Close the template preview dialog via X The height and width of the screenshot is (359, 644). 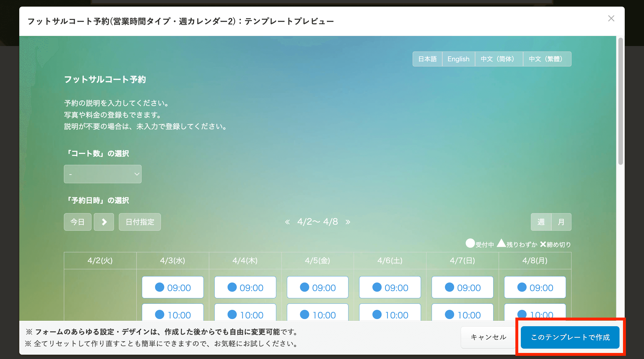(611, 18)
